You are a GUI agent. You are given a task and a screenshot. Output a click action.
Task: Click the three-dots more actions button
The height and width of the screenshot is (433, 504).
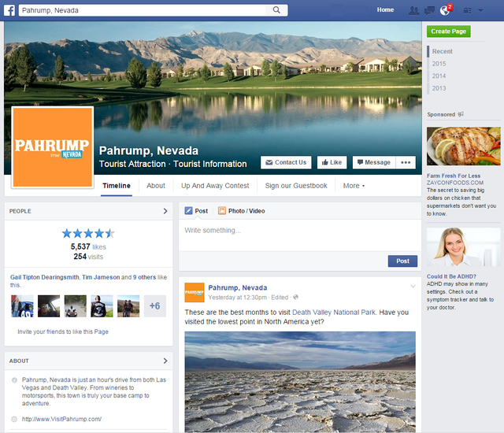click(x=406, y=162)
